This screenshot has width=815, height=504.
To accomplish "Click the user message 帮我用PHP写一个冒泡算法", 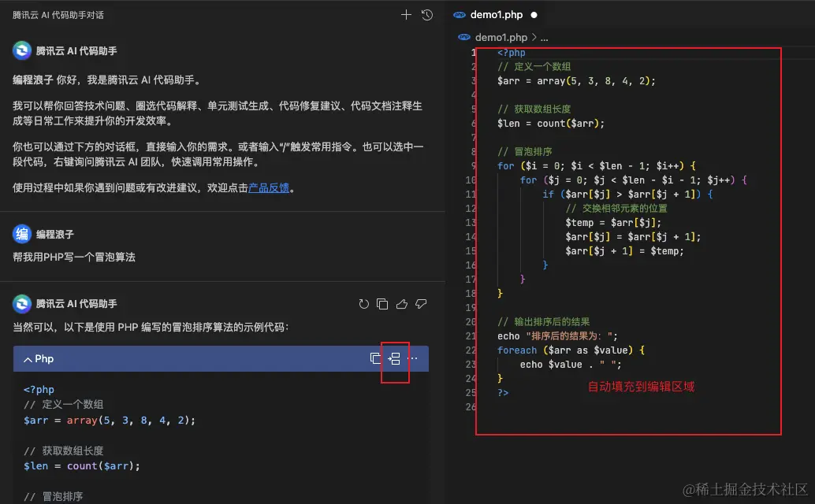I will coord(74,257).
